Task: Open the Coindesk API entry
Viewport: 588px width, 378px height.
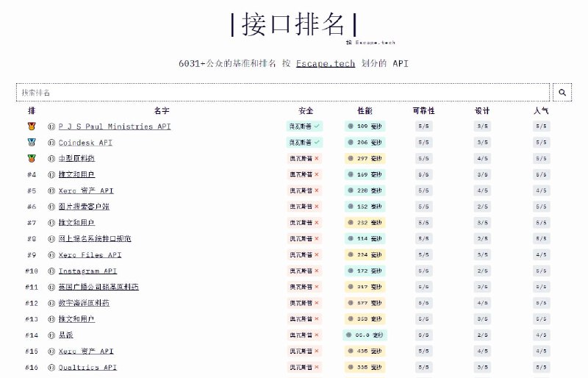Action: [x=85, y=143]
